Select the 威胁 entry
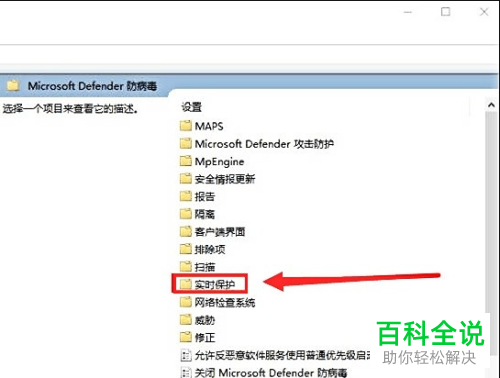 click(x=205, y=320)
